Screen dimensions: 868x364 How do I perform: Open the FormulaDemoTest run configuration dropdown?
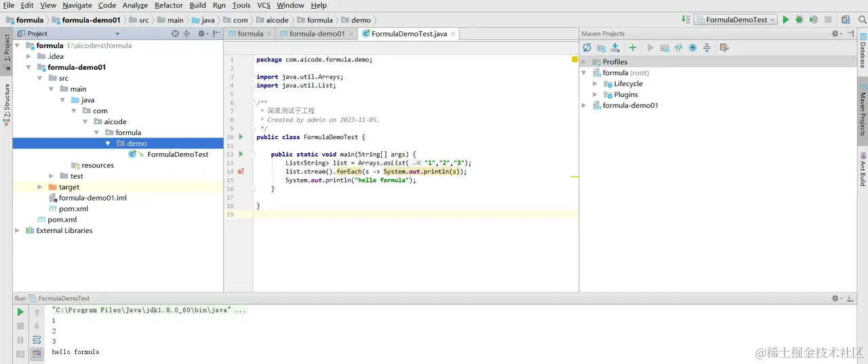736,20
